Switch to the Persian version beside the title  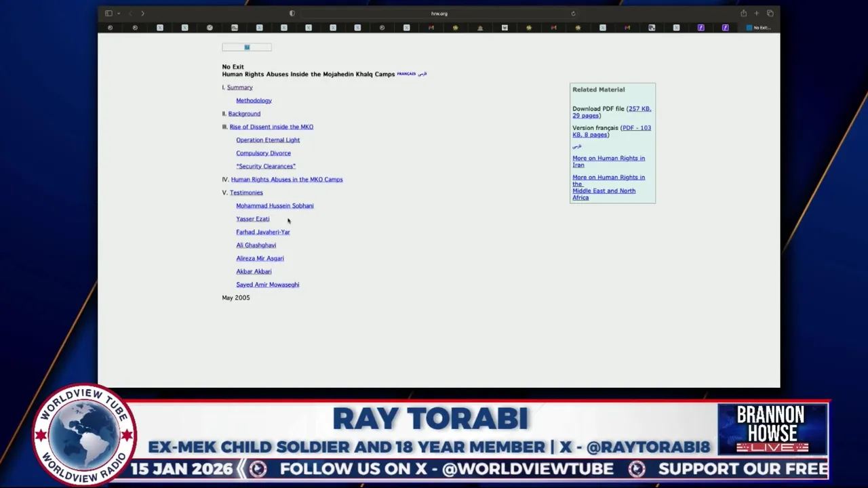point(422,74)
